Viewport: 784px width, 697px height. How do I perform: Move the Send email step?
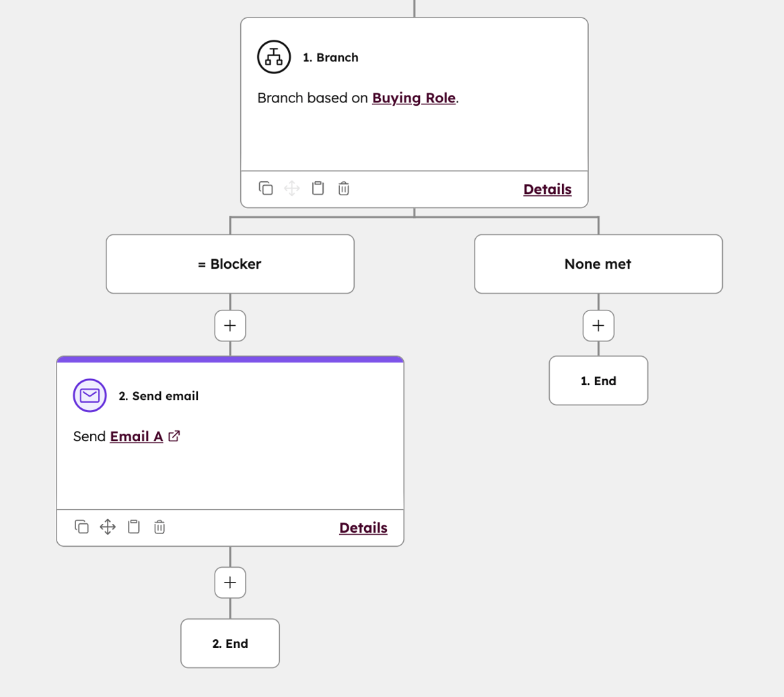coord(107,527)
